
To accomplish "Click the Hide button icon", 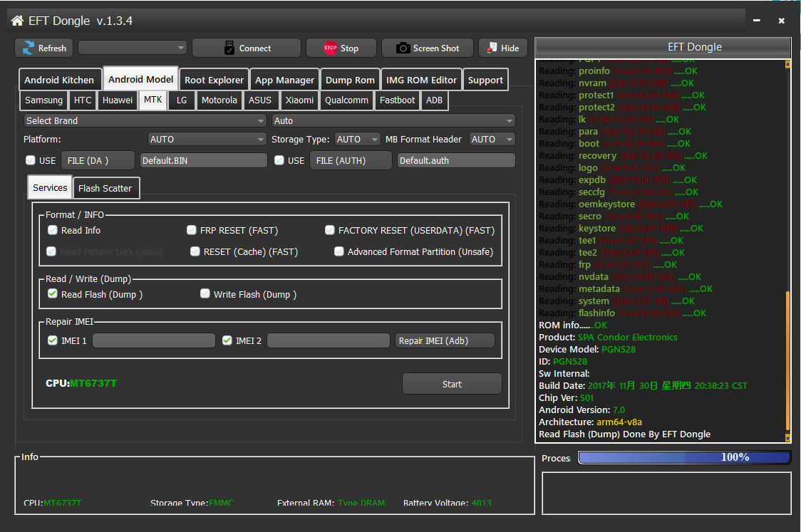I will (492, 48).
